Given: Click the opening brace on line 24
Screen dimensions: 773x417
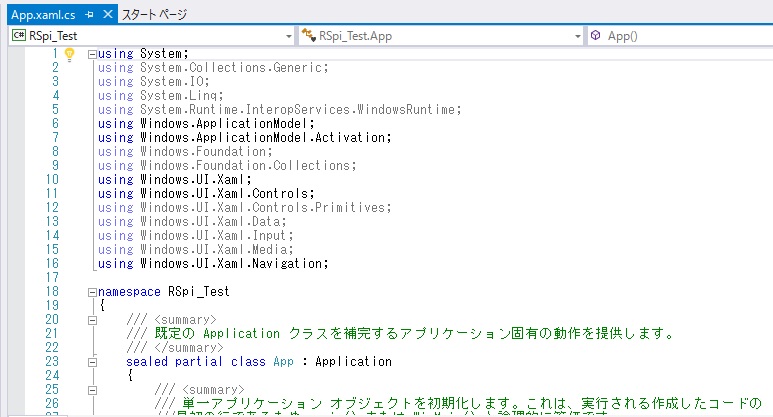Looking at the screenshot, I should click(x=130, y=376).
